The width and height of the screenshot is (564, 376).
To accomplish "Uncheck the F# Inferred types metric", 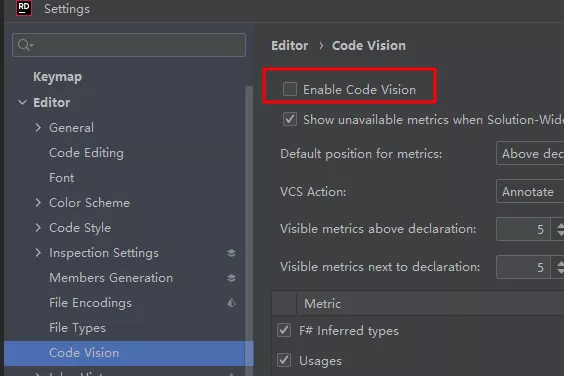I will (x=284, y=330).
